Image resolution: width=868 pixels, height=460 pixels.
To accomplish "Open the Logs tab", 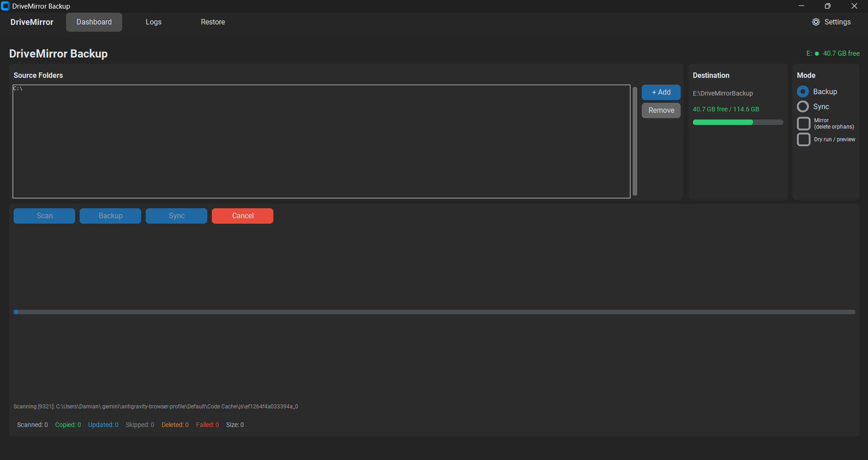I will [x=153, y=22].
